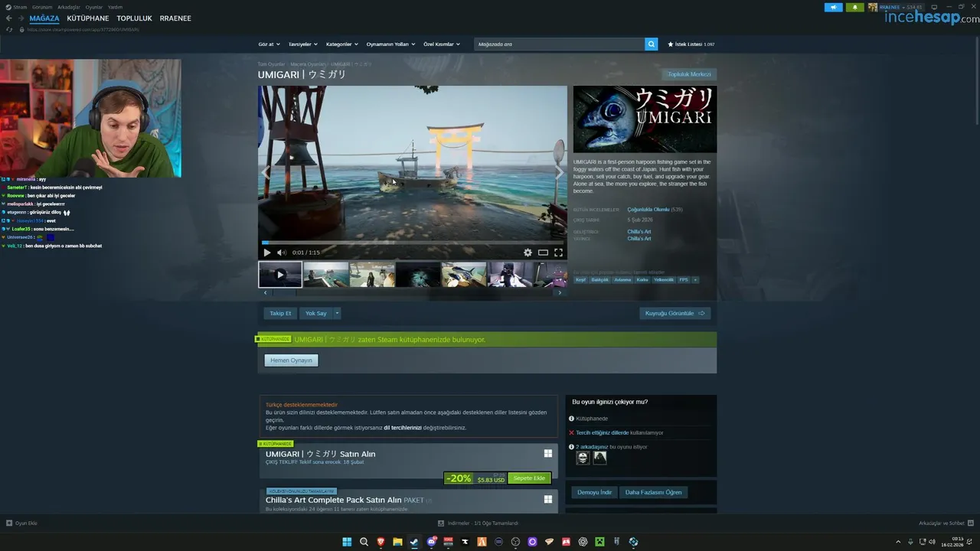Image resolution: width=980 pixels, height=551 pixels.
Task: Open developer Chilla's Art link
Action: pos(639,232)
